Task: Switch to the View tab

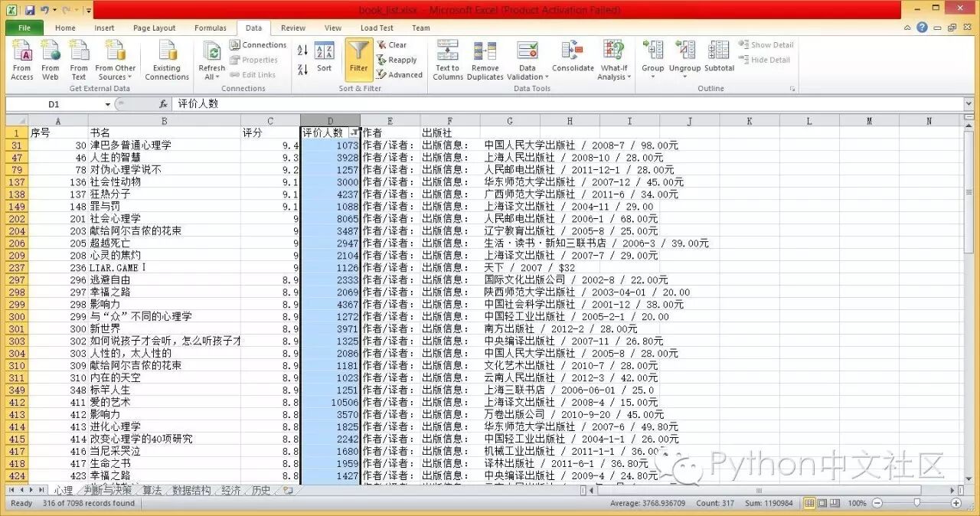Action: tap(333, 28)
